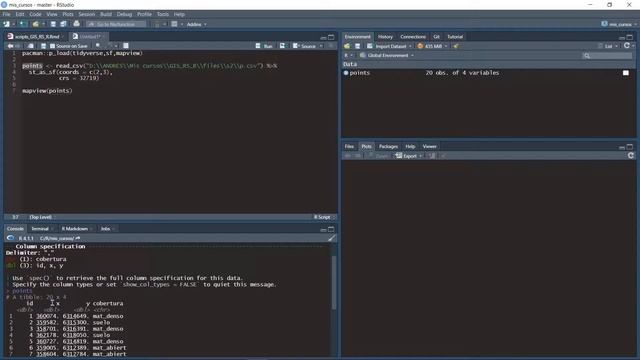Refresh the current plot

pos(631,156)
